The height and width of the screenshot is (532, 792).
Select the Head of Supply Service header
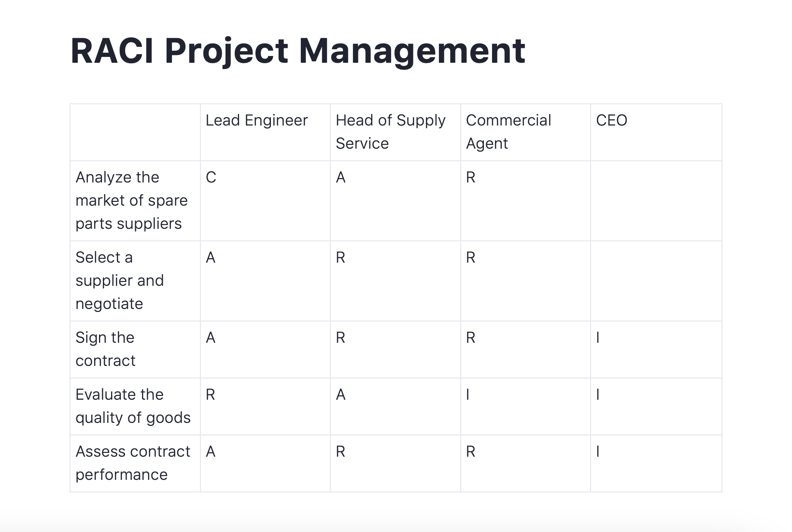(x=390, y=132)
